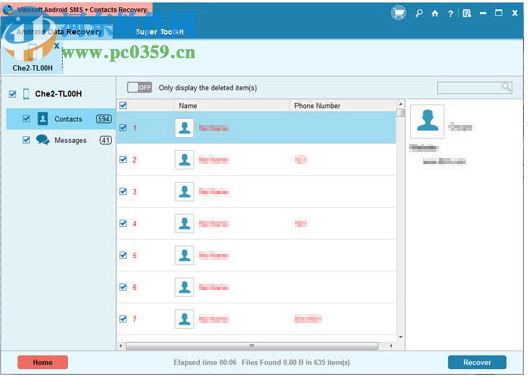Image resolution: width=528 pixels, height=378 pixels.
Task: Click the Contacts count badge 594
Action: [103, 119]
